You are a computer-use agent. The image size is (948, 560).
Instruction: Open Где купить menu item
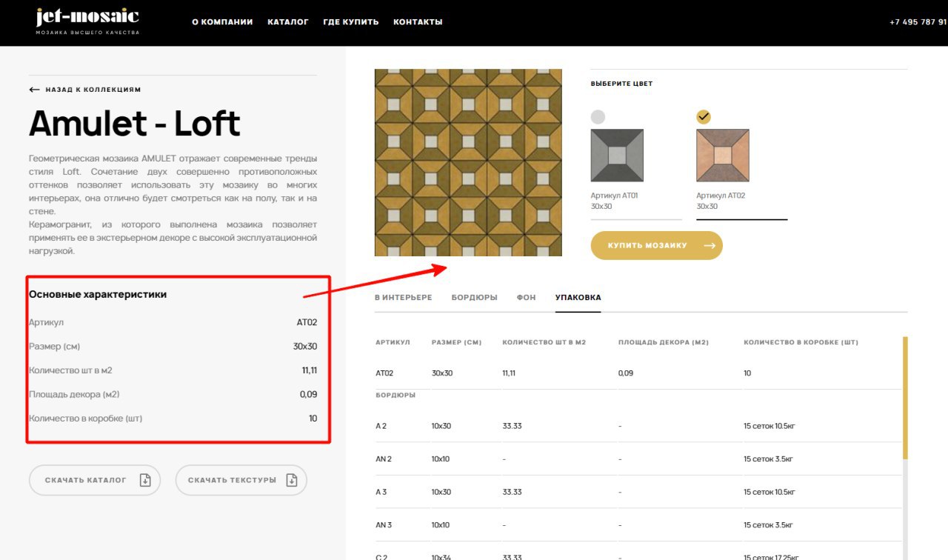(351, 22)
